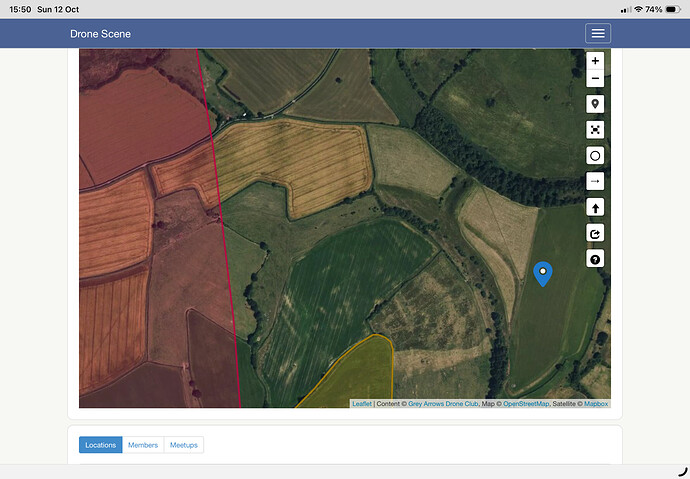
Task: Open the Mapbox attribution link
Action: [x=596, y=404]
